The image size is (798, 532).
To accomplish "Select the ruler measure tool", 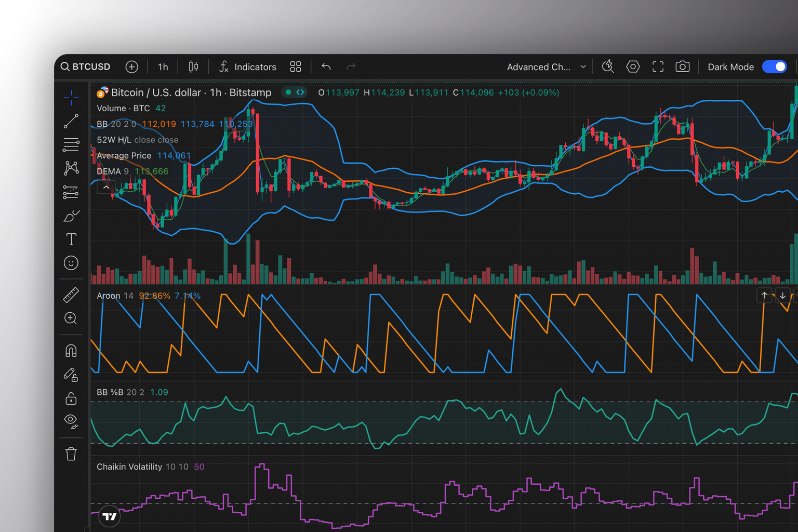I will 71,295.
